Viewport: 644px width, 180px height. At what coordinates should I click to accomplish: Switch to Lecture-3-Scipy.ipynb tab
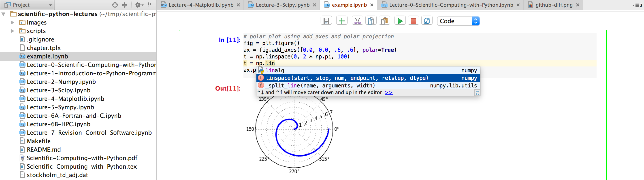tap(282, 5)
